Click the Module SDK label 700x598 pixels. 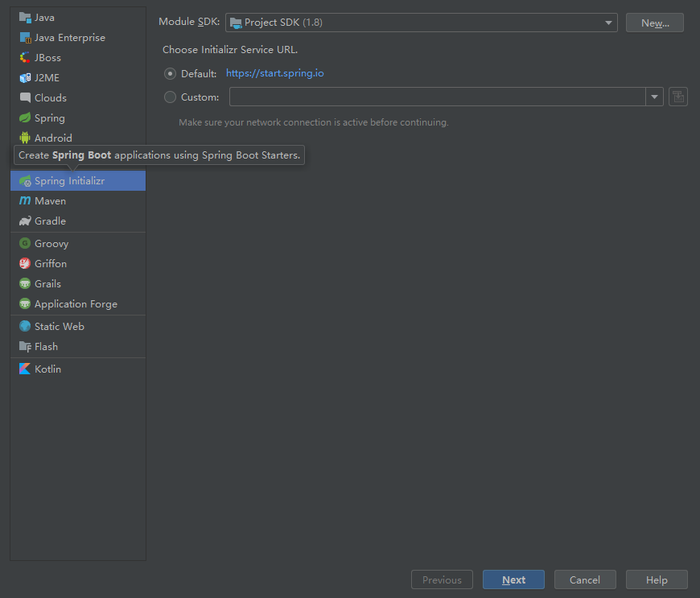(189, 22)
